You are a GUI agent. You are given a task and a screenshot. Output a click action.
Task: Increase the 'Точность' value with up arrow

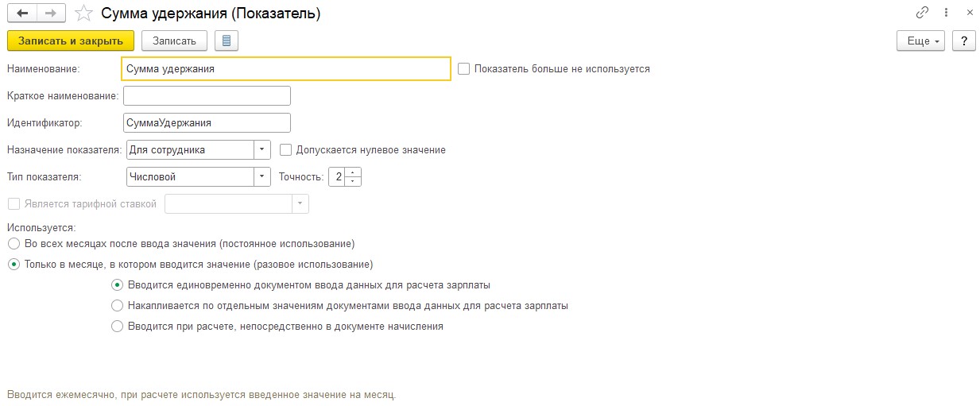coord(353,172)
